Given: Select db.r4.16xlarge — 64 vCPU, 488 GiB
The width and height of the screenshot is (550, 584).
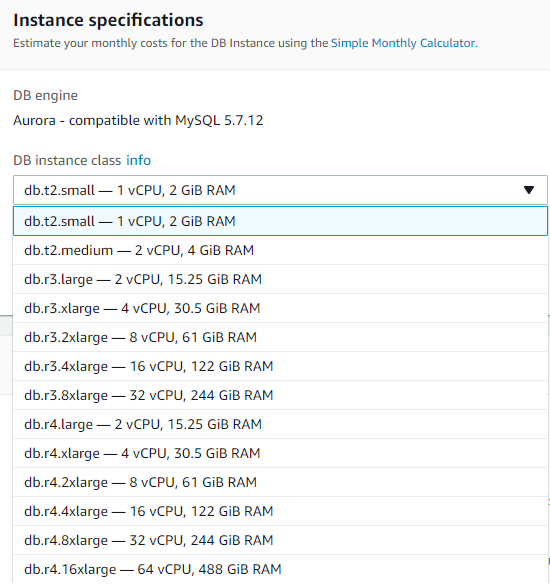Looking at the screenshot, I should pos(280,569).
